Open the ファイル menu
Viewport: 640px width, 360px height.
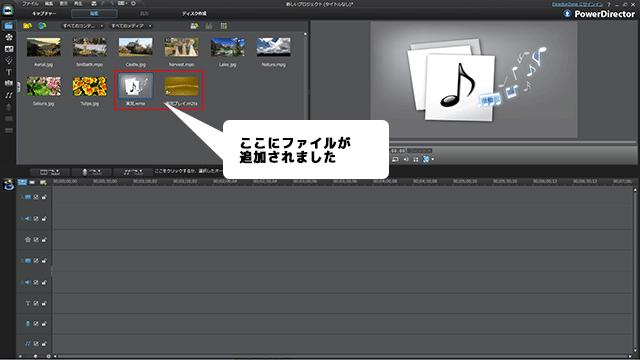(30, 4)
